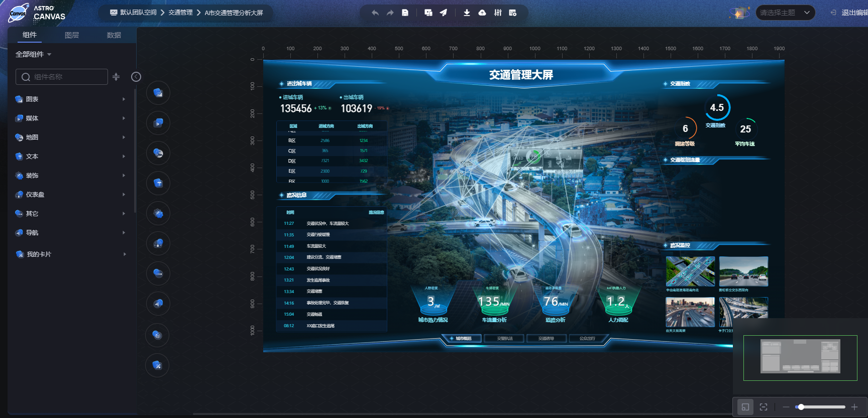
Task: Click the round 我的卡片 shortcut icon
Action: [157, 365]
